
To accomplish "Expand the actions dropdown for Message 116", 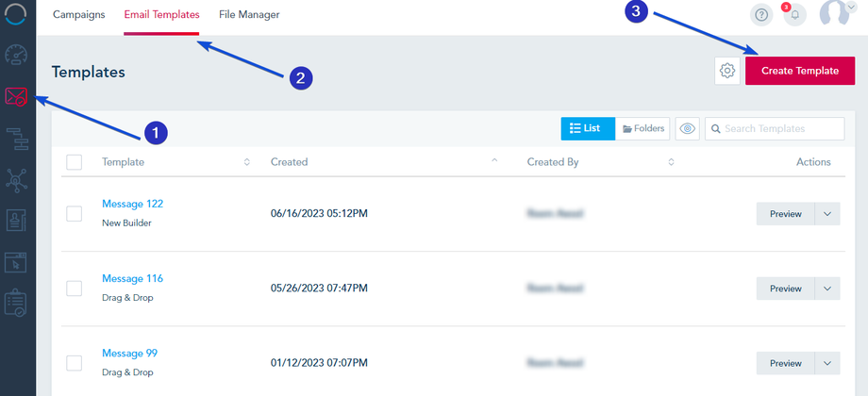I will [826, 289].
